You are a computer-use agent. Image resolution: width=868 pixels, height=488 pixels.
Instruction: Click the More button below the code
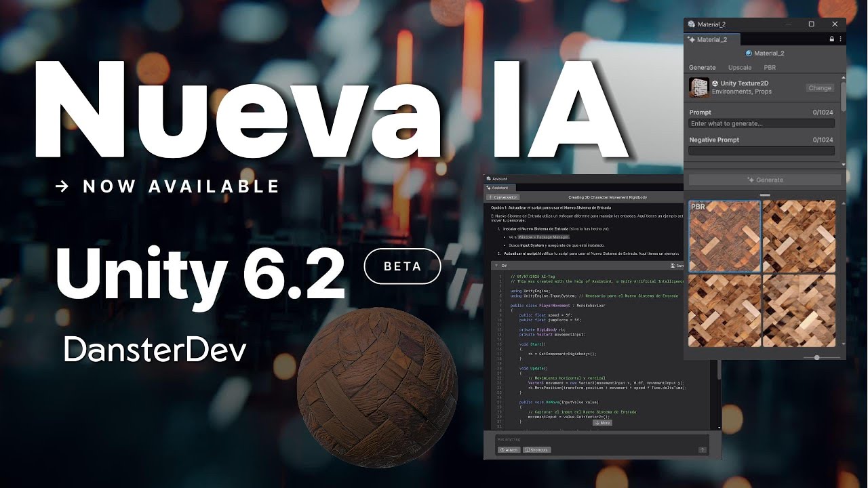point(602,422)
